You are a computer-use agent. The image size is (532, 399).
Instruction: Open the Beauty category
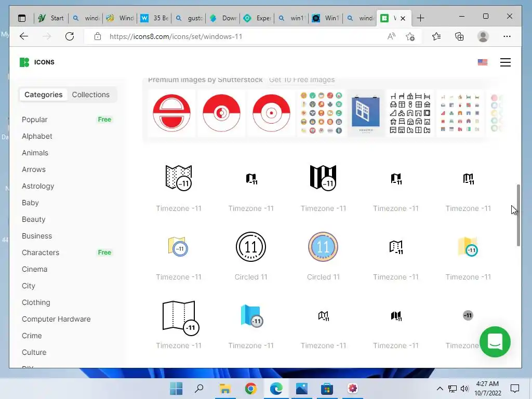(33, 219)
